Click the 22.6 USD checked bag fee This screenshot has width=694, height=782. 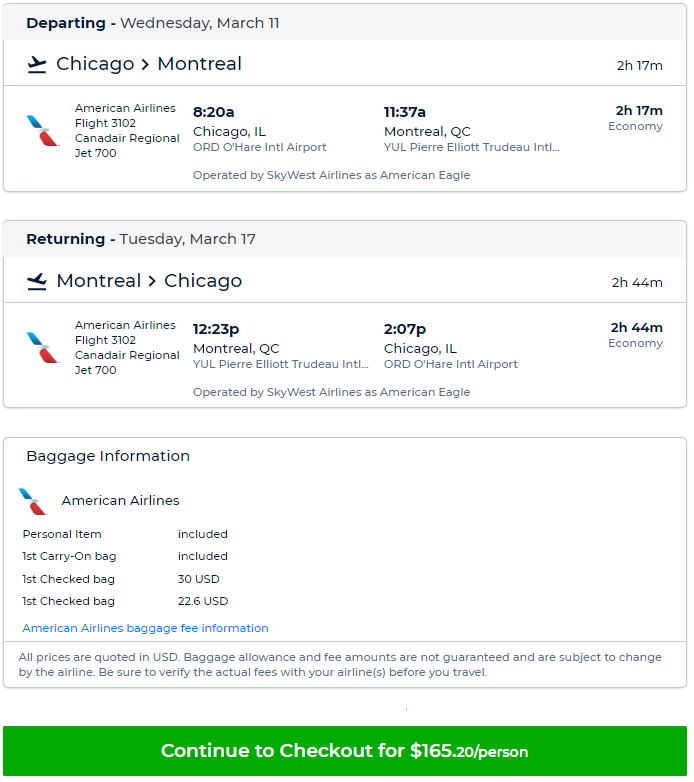click(203, 601)
